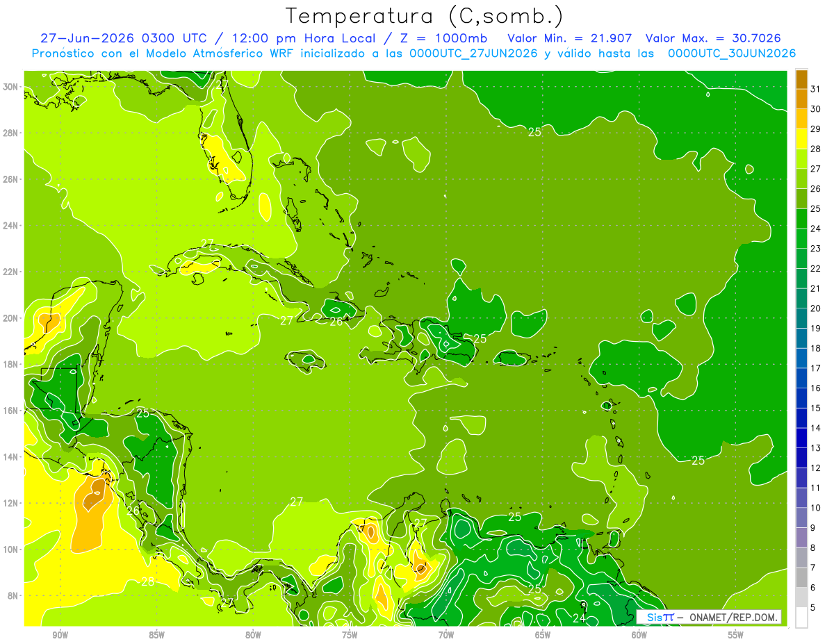Click the color legend value '13'
Viewport: 834px width, 644px height.
816,448
